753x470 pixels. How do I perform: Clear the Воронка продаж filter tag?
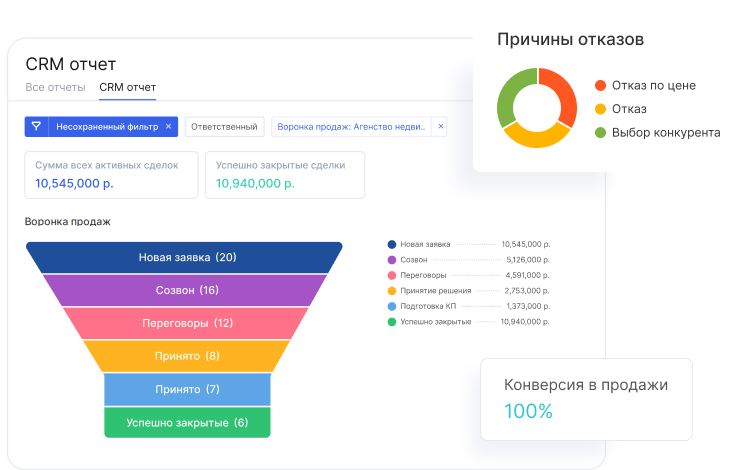pyautogui.click(x=441, y=127)
